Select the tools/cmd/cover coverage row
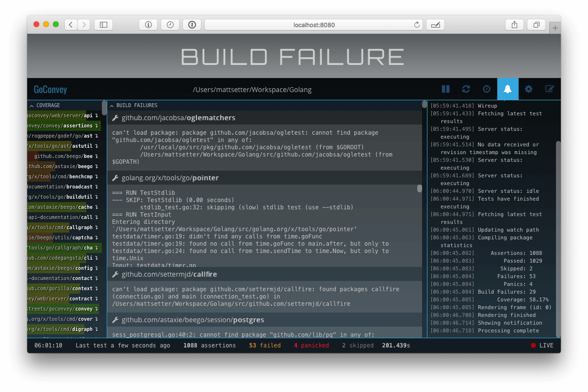Screen dimensions: 588x392 64,319
